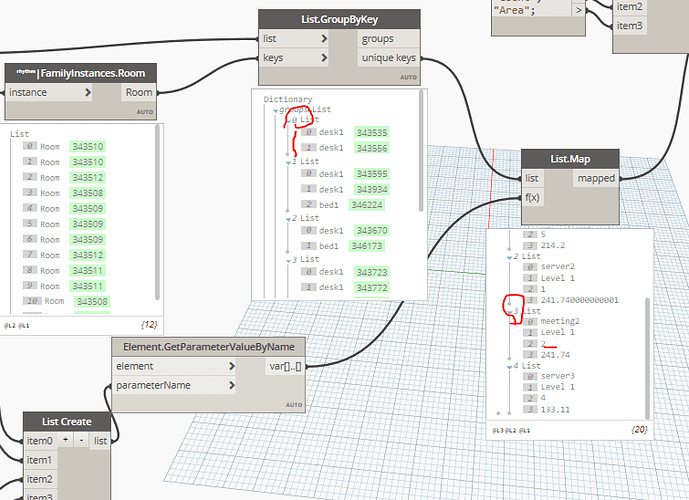Screen dimensions: 689x500
Task: Select Room ID 343508 at index 3
Action: click(87, 193)
